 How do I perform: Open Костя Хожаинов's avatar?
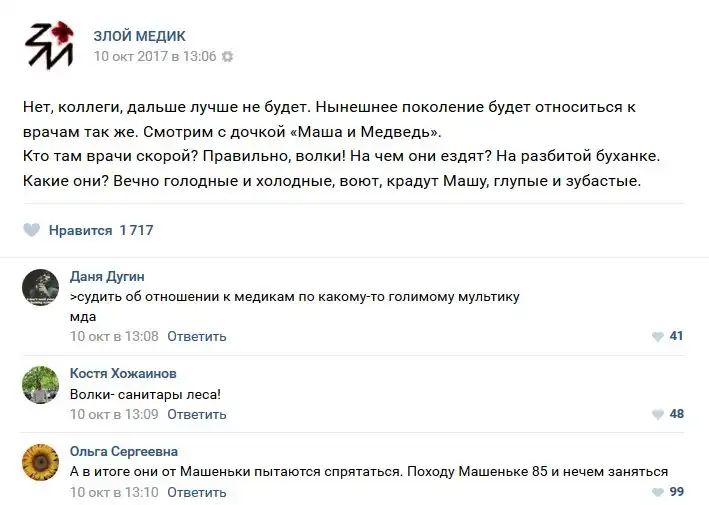tap(41, 384)
